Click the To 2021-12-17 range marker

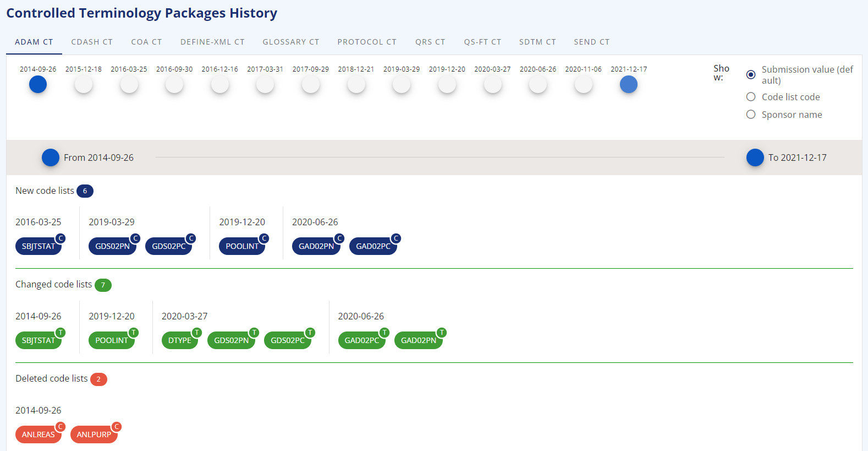(755, 157)
